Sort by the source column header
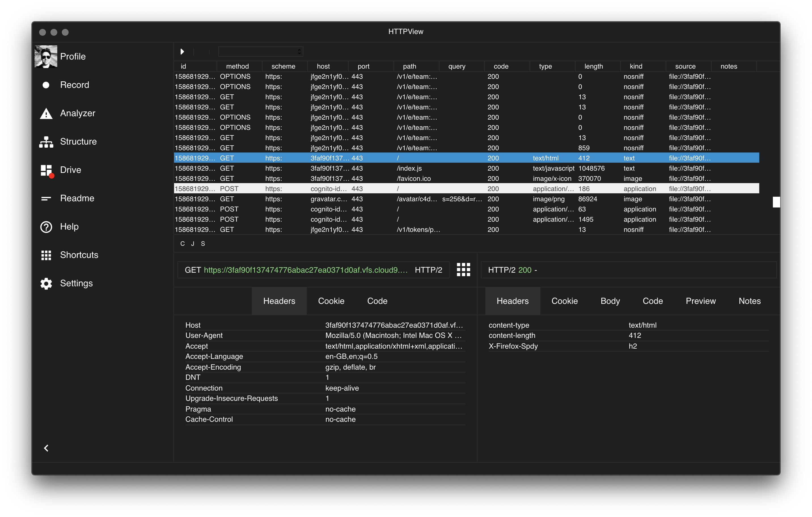The image size is (812, 517). 689,66
